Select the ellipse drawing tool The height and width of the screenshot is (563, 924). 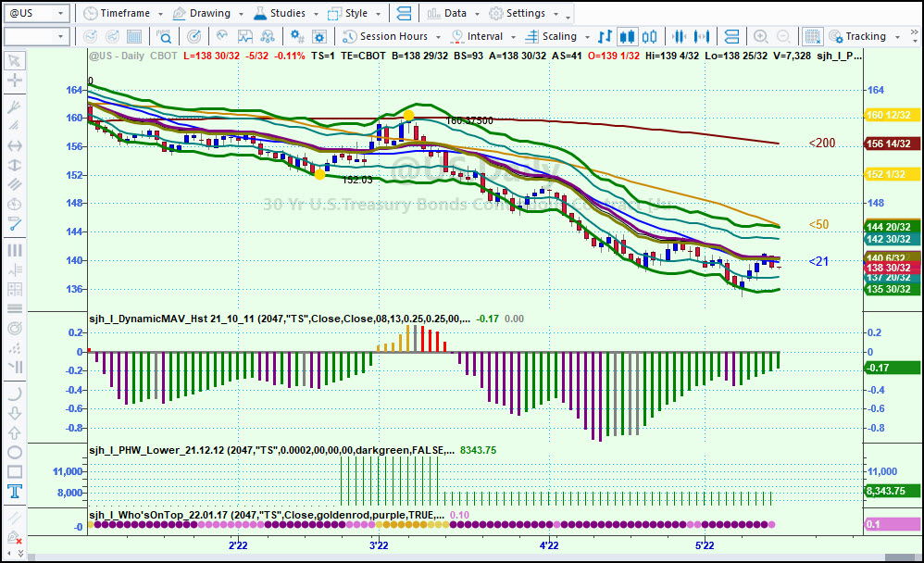(x=14, y=452)
